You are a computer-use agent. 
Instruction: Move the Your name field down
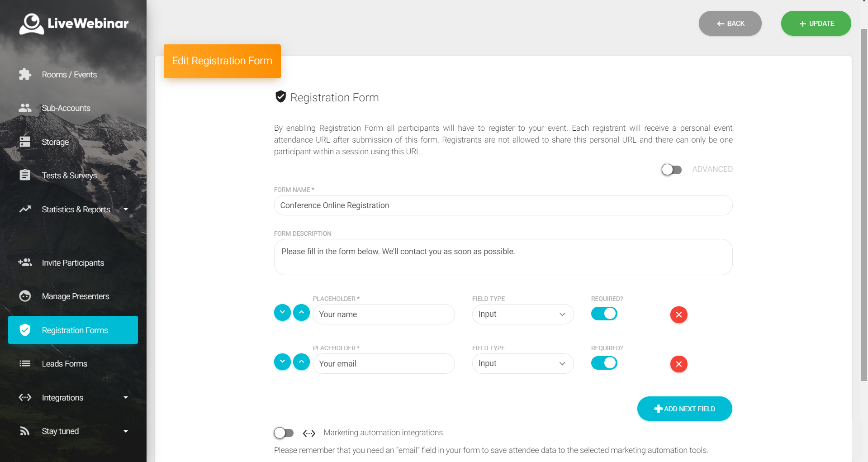pyautogui.click(x=282, y=312)
